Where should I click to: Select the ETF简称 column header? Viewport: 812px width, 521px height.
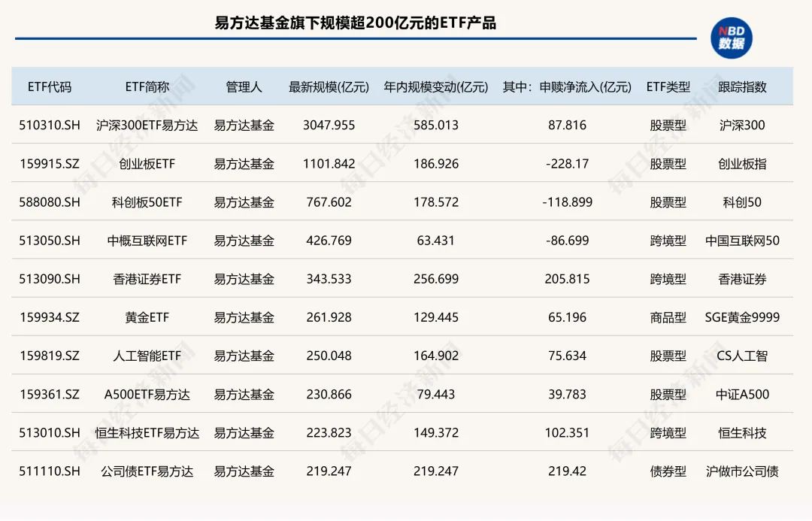tap(147, 86)
